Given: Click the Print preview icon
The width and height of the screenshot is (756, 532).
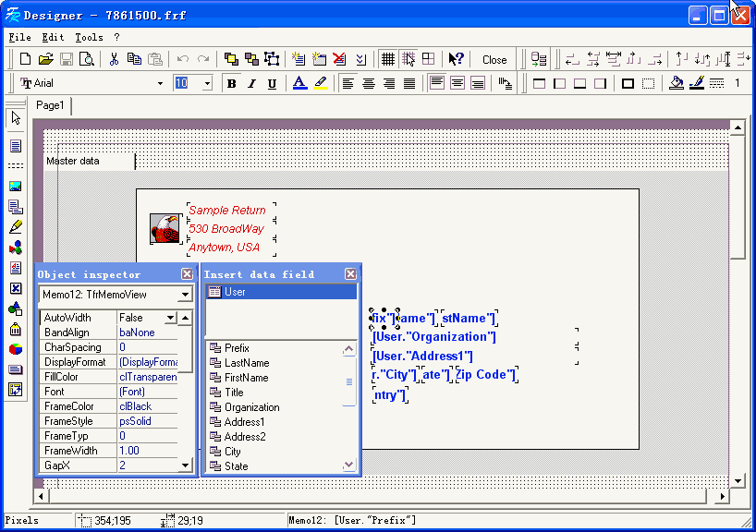Looking at the screenshot, I should (x=87, y=59).
